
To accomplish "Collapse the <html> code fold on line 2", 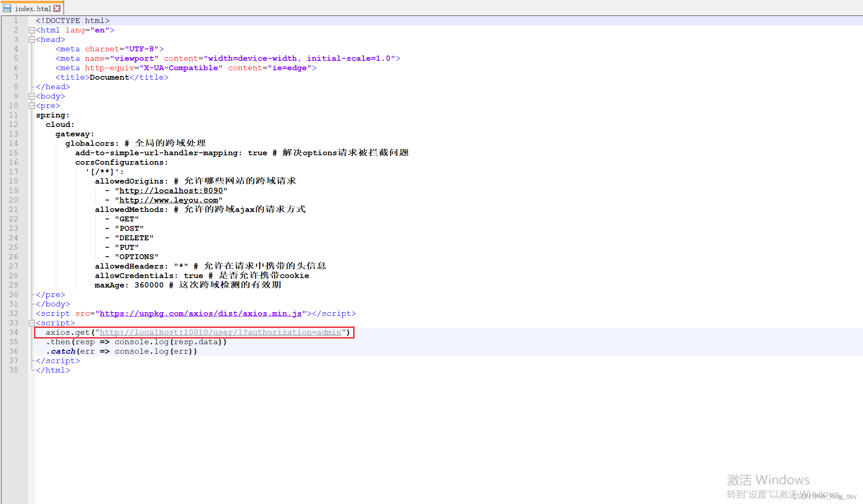I will (x=32, y=30).
